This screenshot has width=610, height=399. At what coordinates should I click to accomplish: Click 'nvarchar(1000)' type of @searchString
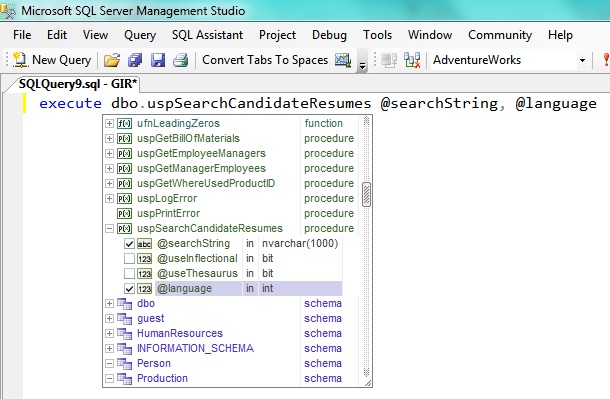pyautogui.click(x=300, y=243)
